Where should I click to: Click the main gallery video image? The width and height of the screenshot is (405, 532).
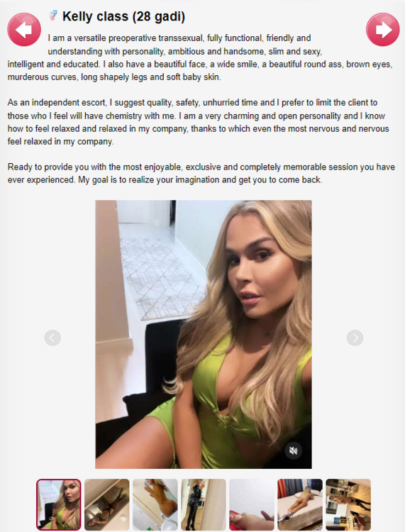204,334
